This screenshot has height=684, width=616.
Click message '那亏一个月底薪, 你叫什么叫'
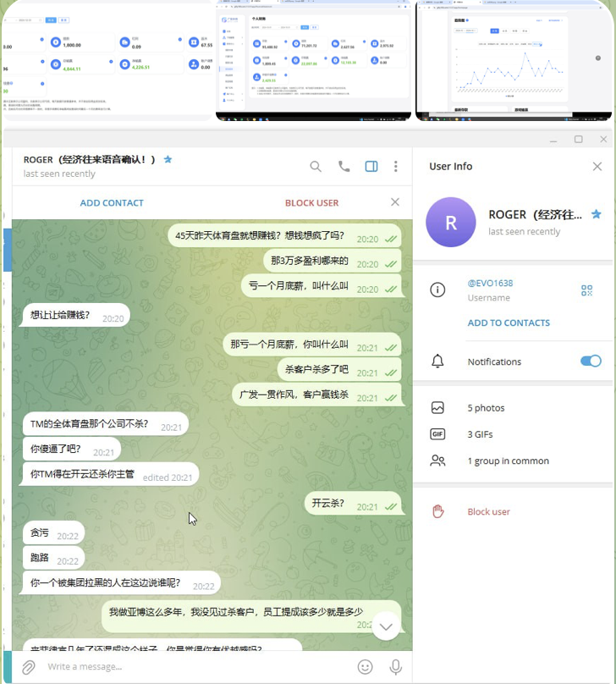coord(312,345)
